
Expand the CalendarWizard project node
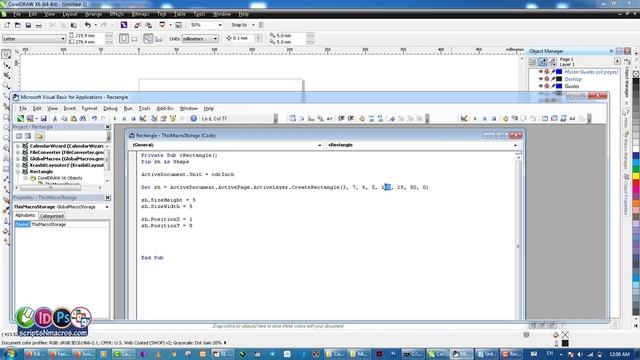click(x=18, y=146)
